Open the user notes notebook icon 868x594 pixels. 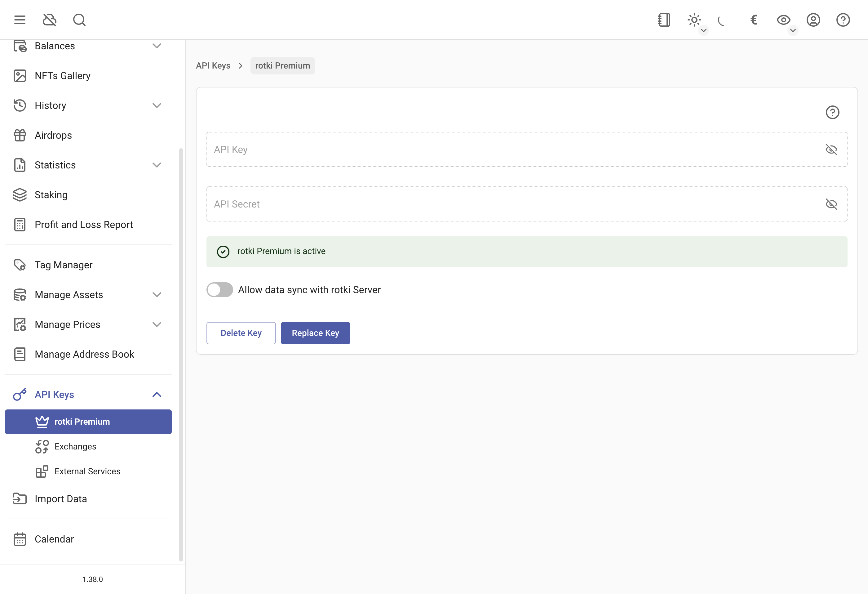click(664, 20)
